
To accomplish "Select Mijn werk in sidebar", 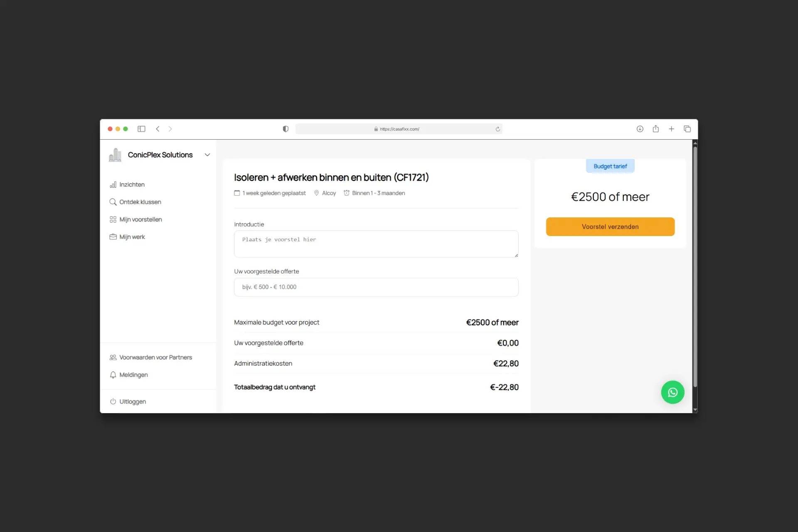I will (x=132, y=237).
